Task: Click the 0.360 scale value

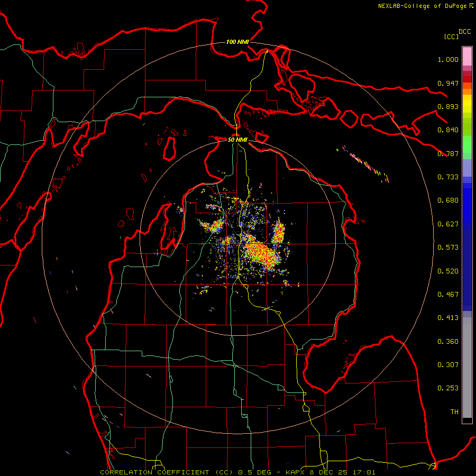Action: (x=448, y=342)
